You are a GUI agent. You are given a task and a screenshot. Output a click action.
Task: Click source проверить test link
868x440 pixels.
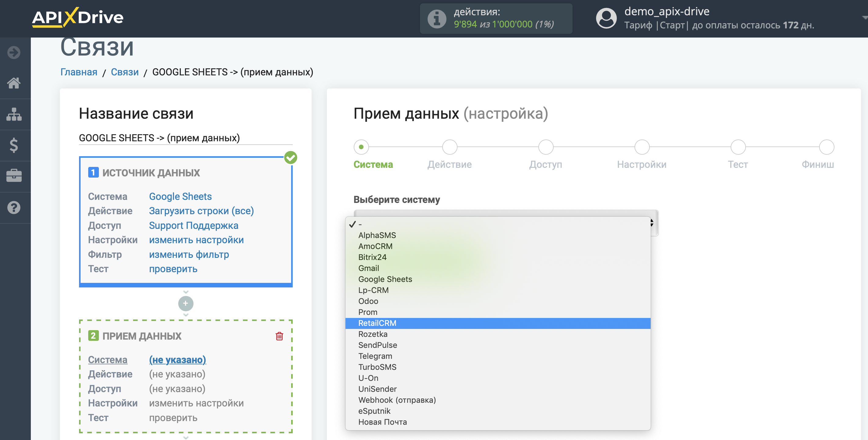tap(173, 269)
